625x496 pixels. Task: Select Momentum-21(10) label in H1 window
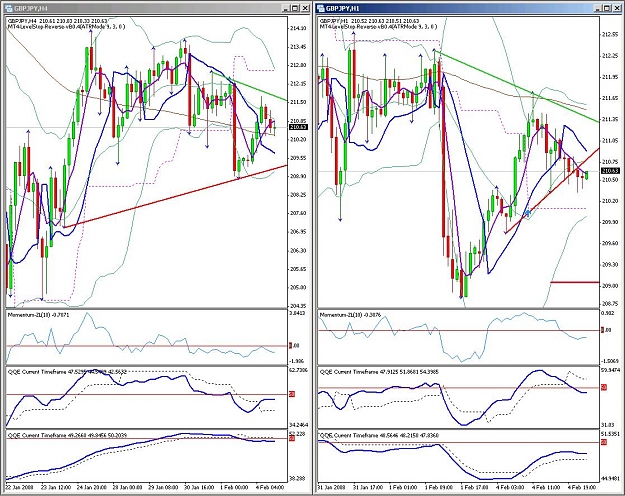351,315
